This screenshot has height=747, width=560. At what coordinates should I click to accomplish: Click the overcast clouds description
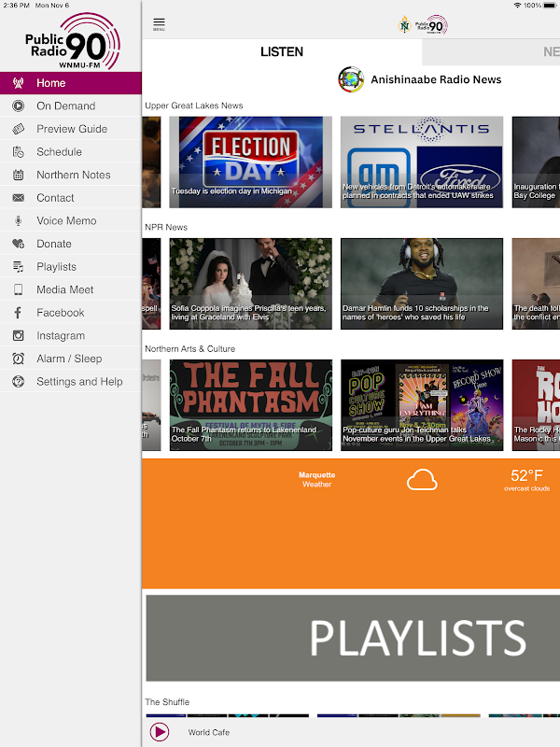click(526, 488)
